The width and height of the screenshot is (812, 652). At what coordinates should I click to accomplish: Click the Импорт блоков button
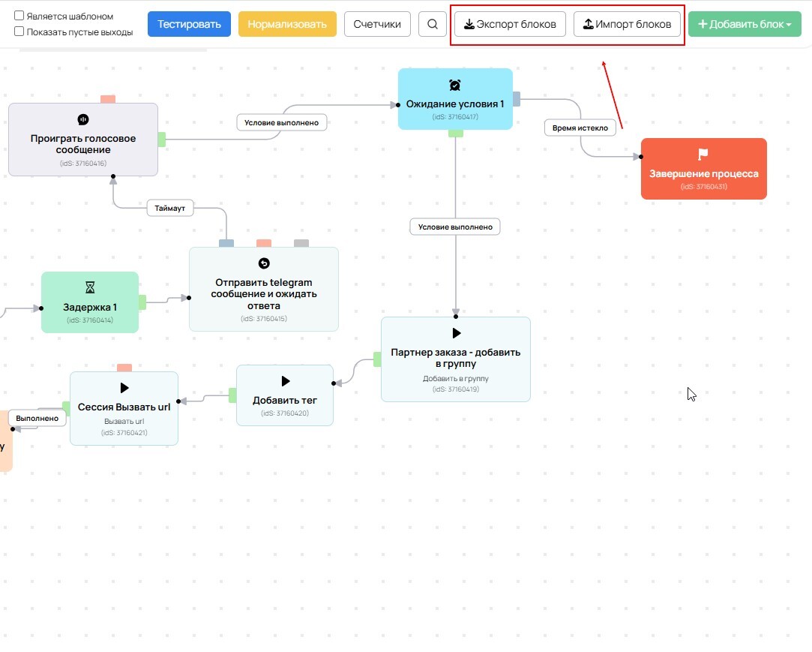click(627, 24)
